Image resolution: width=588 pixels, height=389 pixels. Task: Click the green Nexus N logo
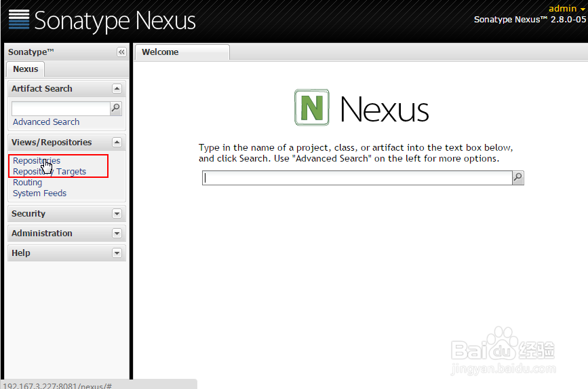(x=312, y=107)
